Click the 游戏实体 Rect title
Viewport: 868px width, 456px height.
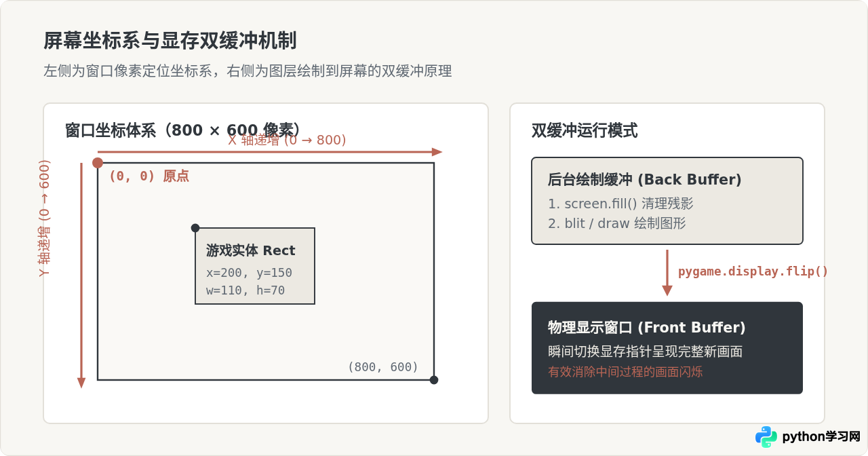pos(251,250)
